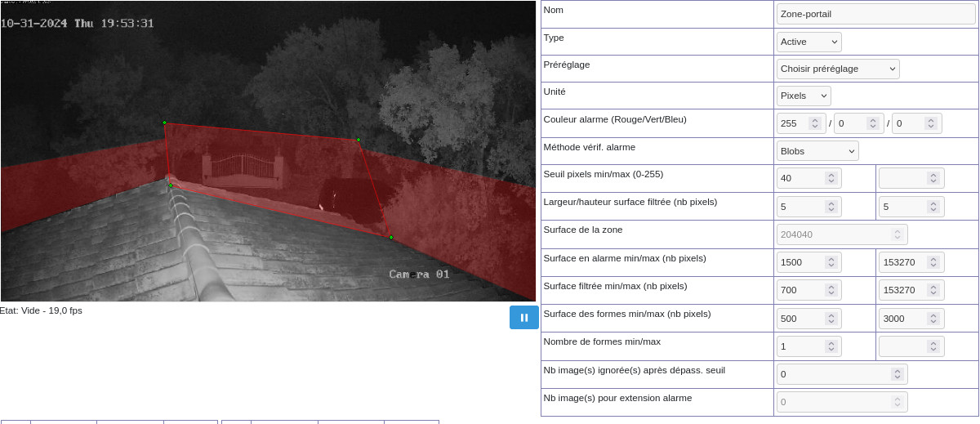Click the Seuil pixels min field 40
The image size is (980, 424).
809,178
